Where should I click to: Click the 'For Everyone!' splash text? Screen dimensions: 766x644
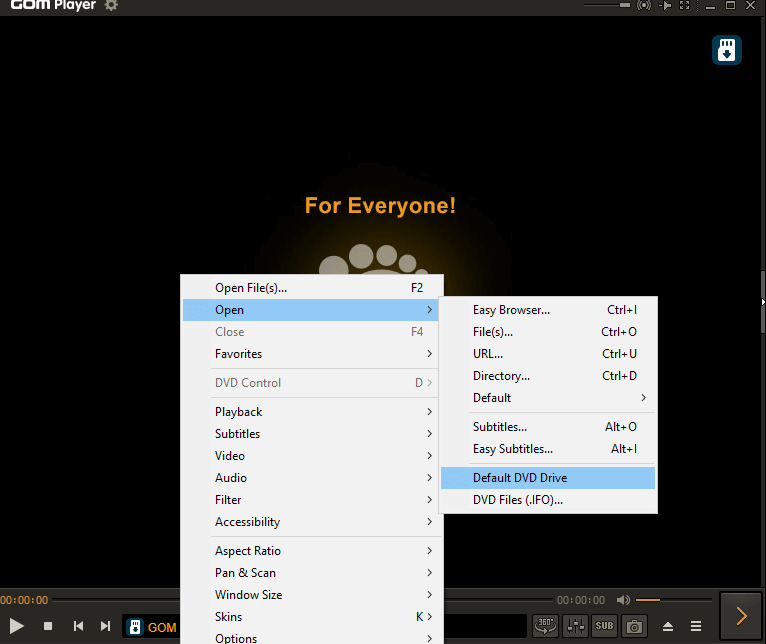[x=380, y=206]
